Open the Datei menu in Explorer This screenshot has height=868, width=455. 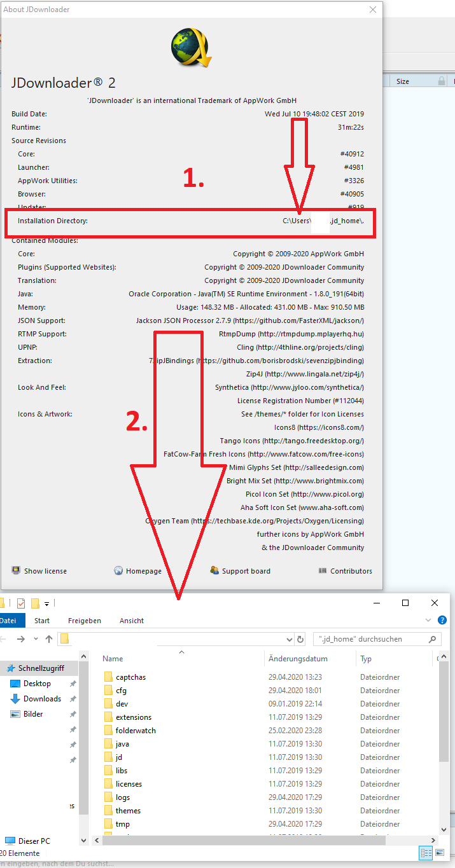coord(10,621)
